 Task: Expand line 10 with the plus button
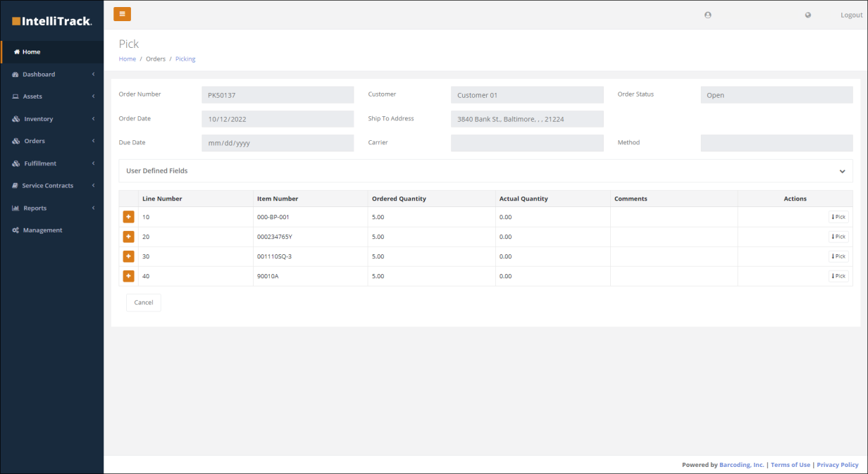point(128,217)
